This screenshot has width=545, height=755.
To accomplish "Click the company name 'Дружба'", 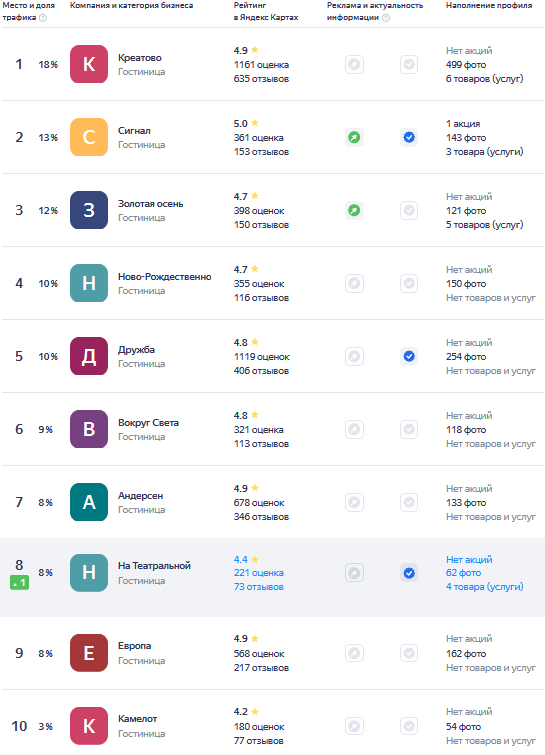I will (136, 350).
